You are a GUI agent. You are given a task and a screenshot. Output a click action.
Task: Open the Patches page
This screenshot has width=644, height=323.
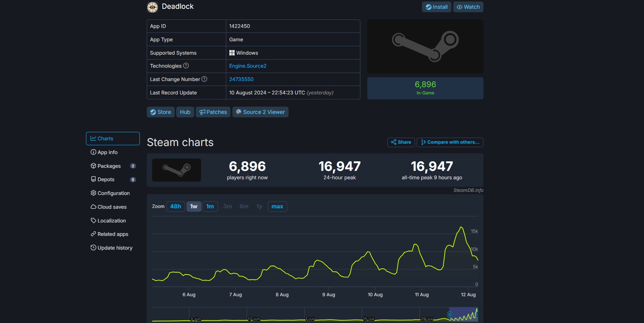click(x=213, y=112)
